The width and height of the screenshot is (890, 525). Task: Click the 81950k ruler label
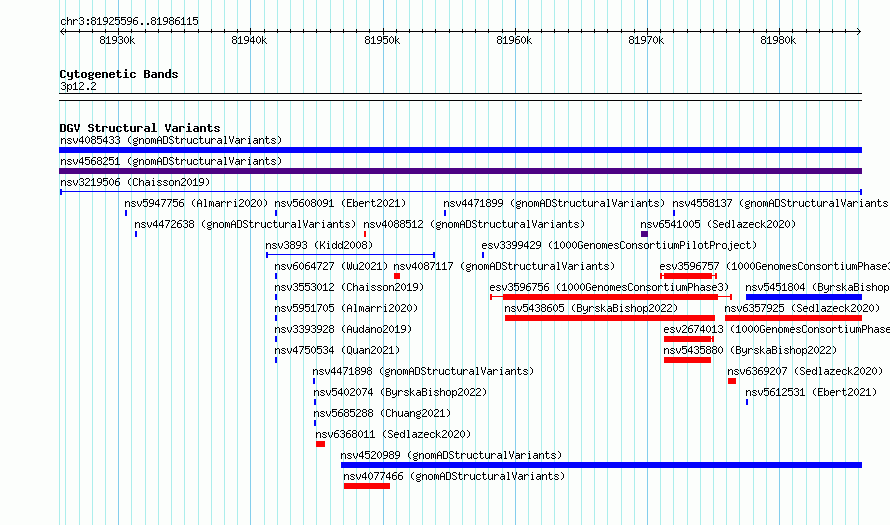click(x=382, y=40)
